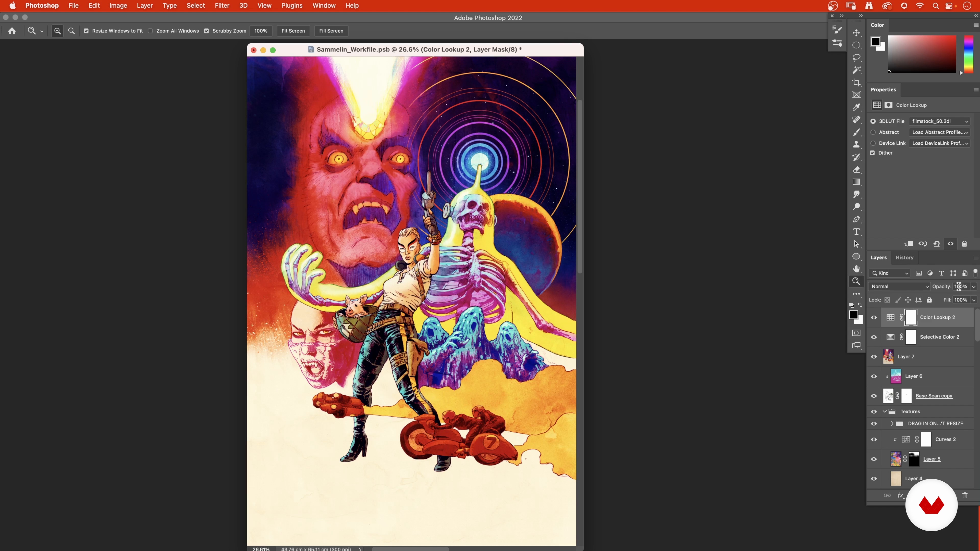The image size is (980, 551).
Task: Open the Image menu
Action: tap(118, 6)
